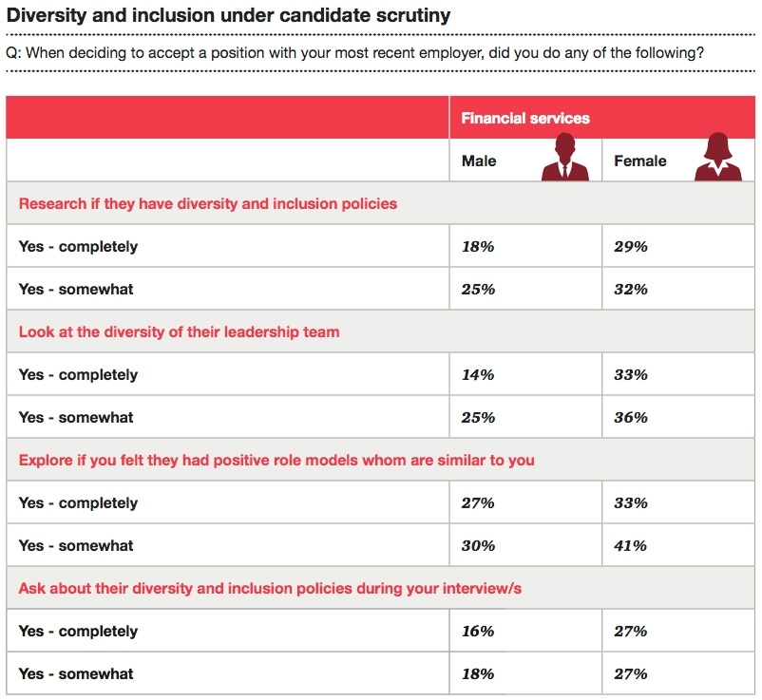Screen dimensions: 762x700
Task: Select 'Research if they have diversity' section heading
Action: pyautogui.click(x=208, y=203)
